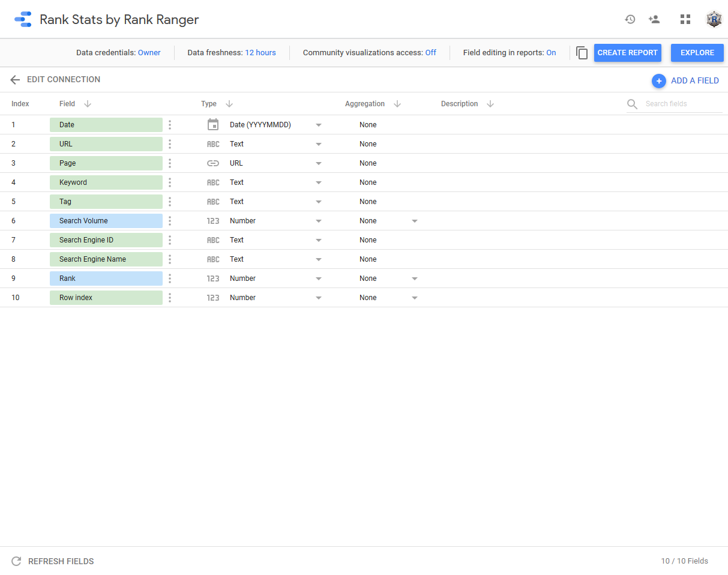Open the three-dot menu for Date field

(170, 125)
